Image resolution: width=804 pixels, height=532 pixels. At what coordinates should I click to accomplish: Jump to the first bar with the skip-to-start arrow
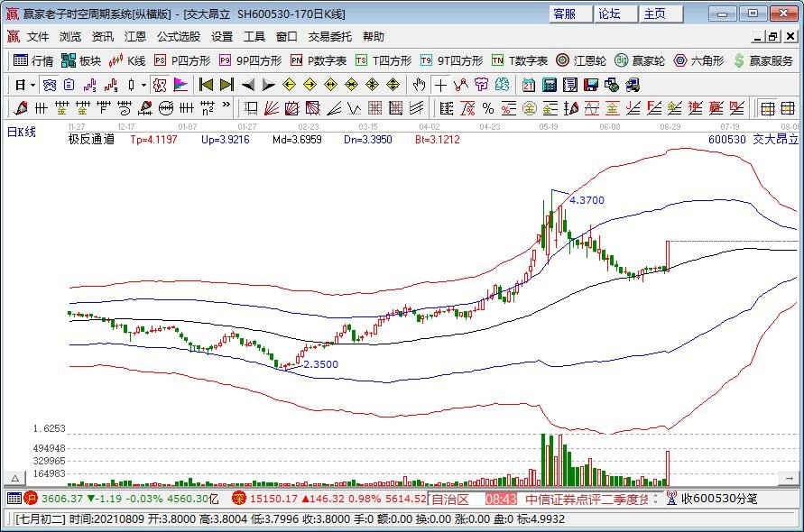206,85
